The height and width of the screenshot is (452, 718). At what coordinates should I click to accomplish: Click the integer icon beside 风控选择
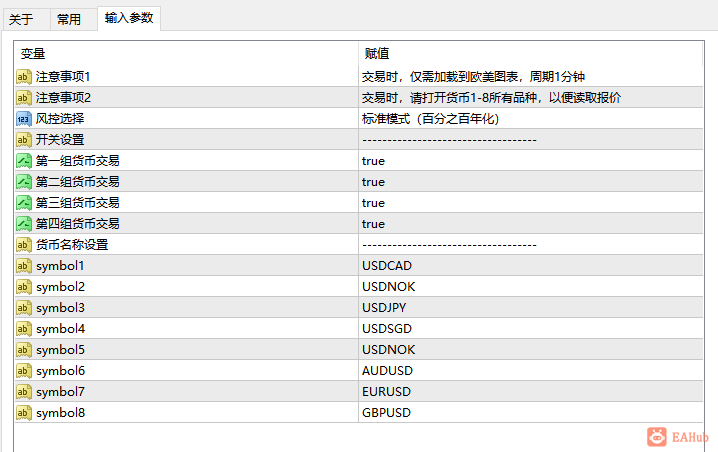click(x=23, y=119)
